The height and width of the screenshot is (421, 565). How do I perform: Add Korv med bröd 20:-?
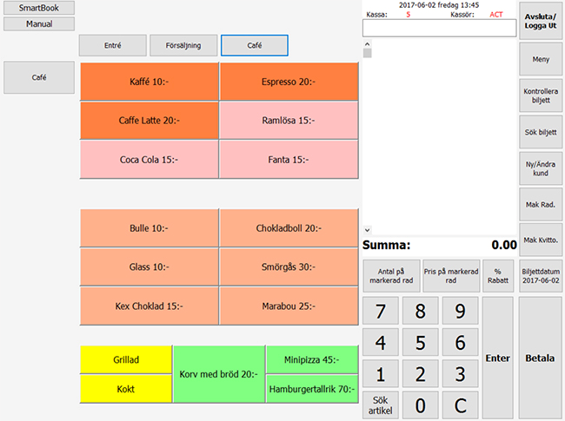(219, 374)
